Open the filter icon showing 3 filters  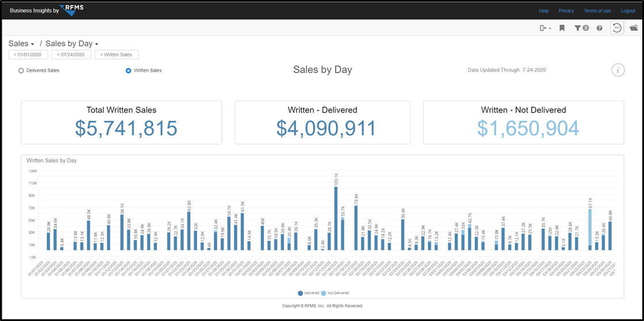click(x=581, y=28)
